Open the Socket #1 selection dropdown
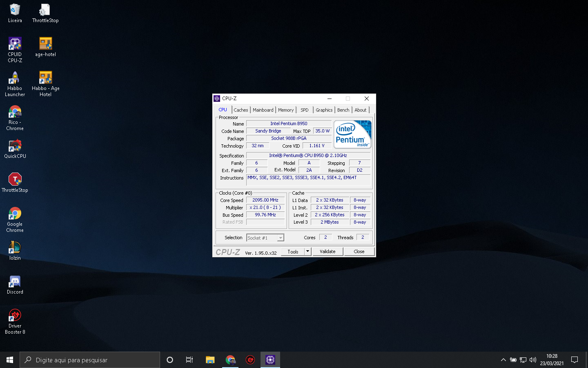The image size is (588, 368). click(265, 238)
